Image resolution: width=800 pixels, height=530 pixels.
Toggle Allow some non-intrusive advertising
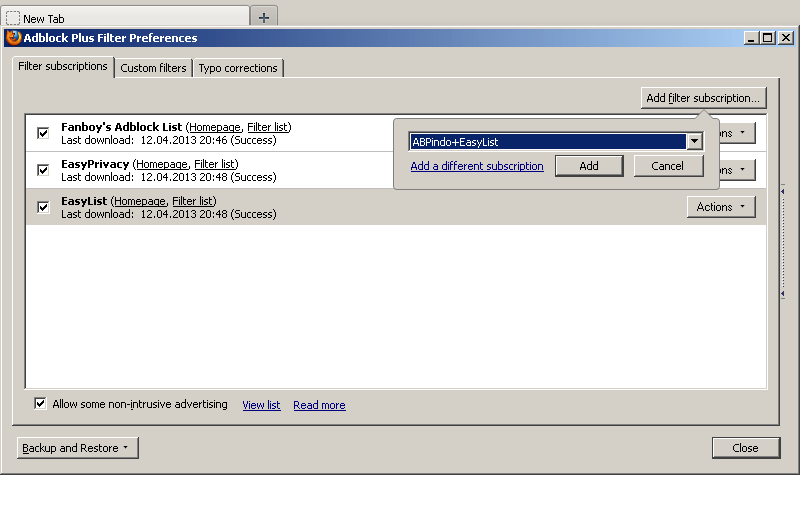(41, 404)
